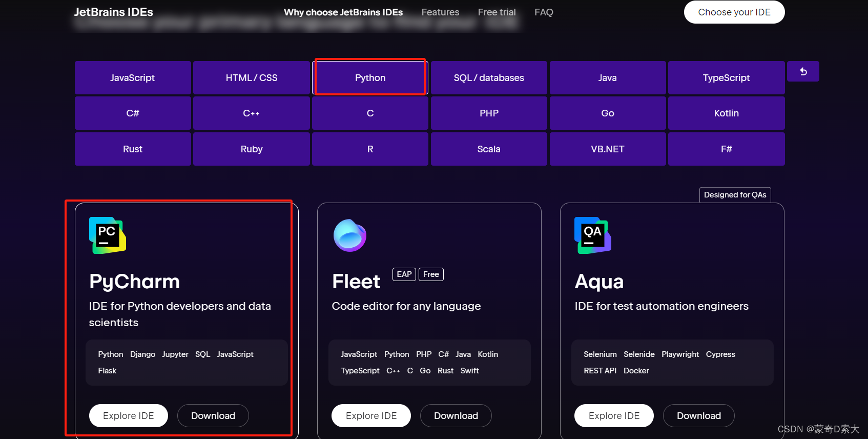Click the Jupyter tag in PyCharm card
This screenshot has width=868, height=439.
coord(175,354)
